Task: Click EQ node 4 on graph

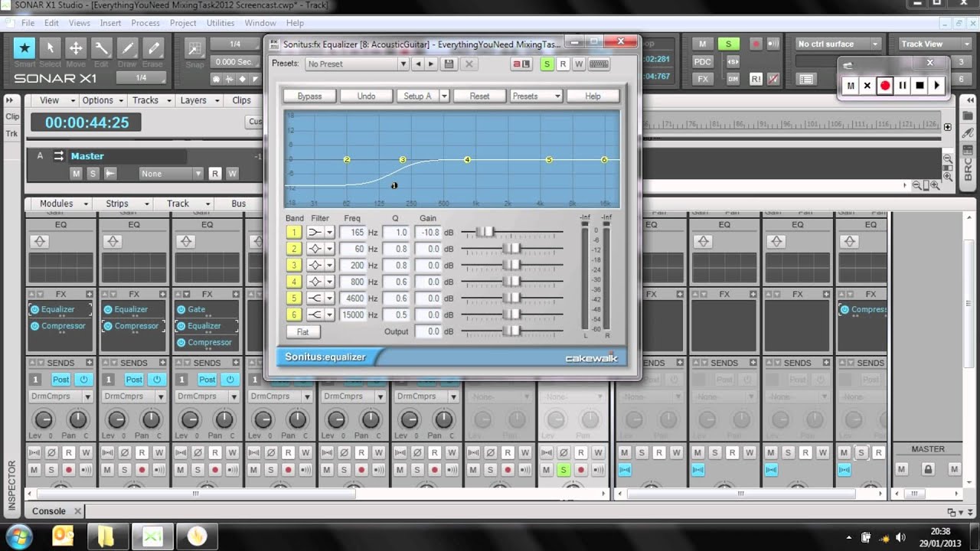Action: 467,160
